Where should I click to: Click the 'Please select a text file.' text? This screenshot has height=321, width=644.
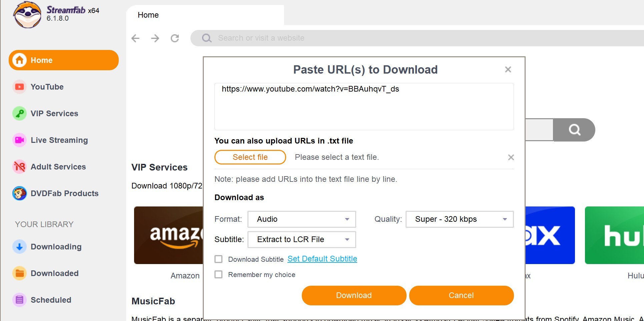[337, 157]
